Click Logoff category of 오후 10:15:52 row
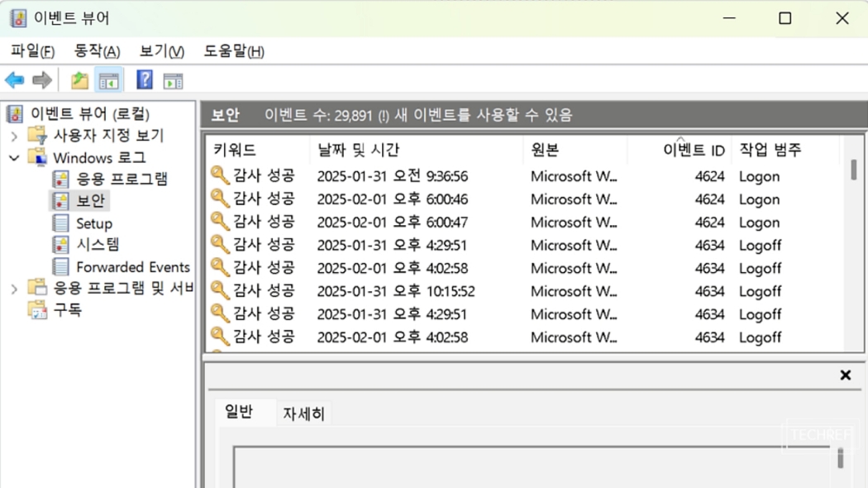 (760, 291)
